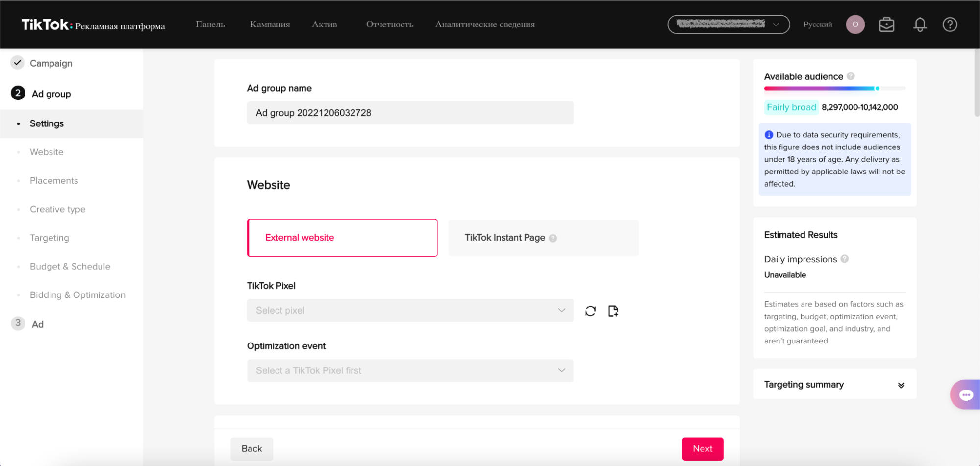Viewport: 980px width, 466px height.
Task: Open the chat support bubble
Action: click(965, 394)
